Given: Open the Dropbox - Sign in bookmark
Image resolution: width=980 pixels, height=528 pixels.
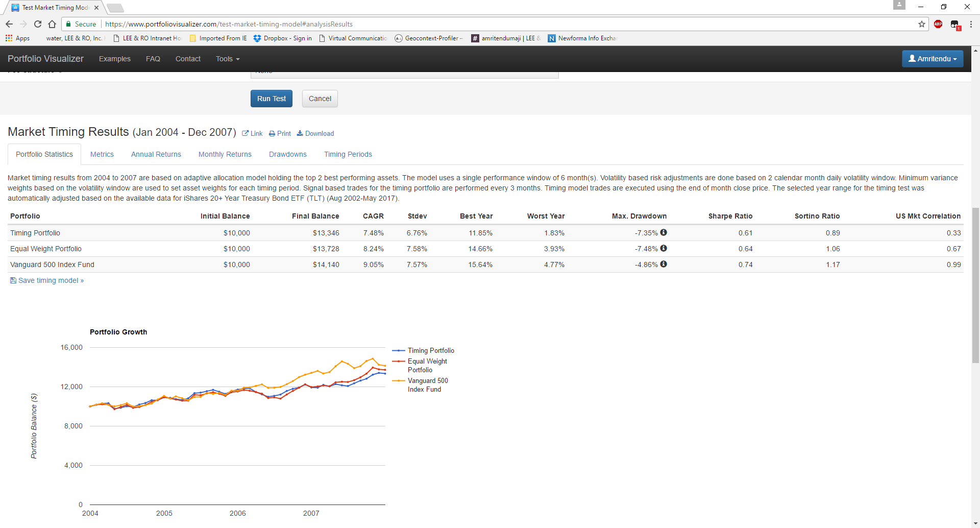Looking at the screenshot, I should [282, 38].
